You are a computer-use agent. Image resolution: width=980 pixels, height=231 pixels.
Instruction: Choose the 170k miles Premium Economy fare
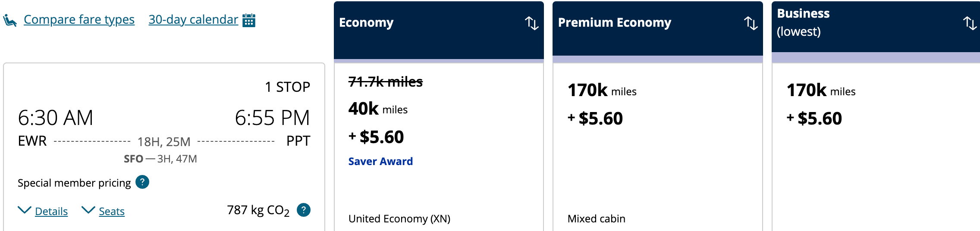click(x=657, y=147)
